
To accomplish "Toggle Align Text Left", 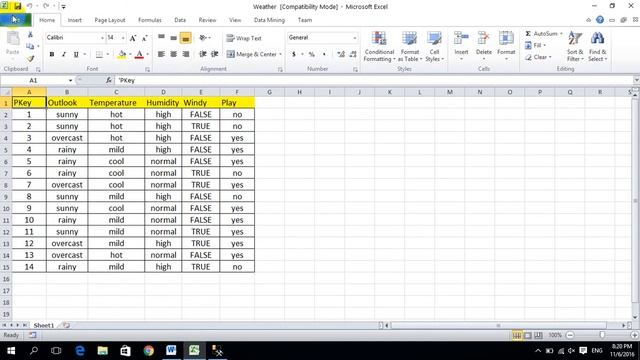I will click(162, 54).
